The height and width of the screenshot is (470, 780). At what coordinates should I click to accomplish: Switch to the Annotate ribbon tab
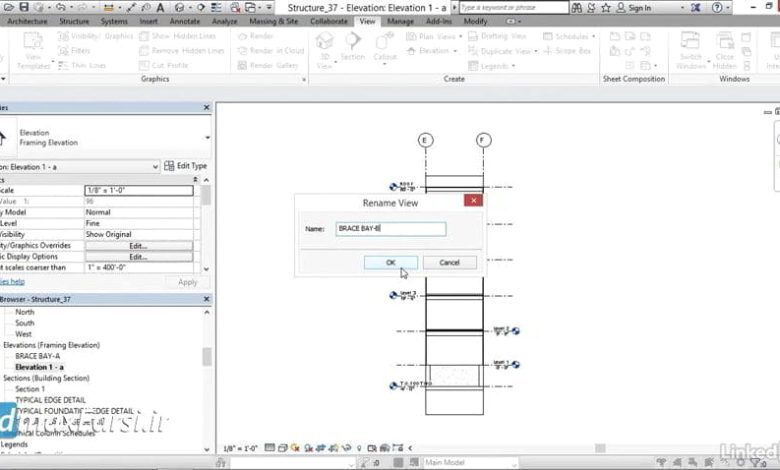[x=185, y=21]
